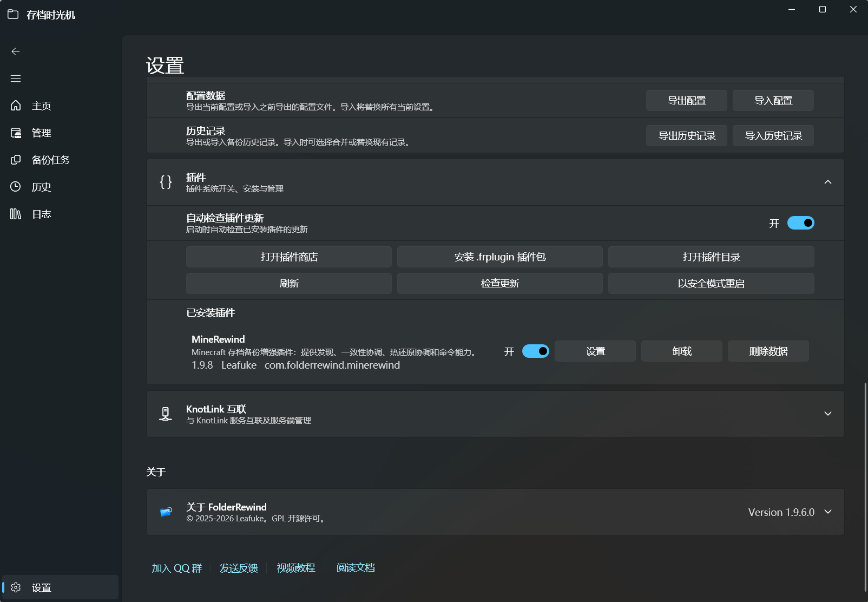The width and height of the screenshot is (868, 602).
Task: Click the 备份任务 copy icon
Action: (16, 160)
